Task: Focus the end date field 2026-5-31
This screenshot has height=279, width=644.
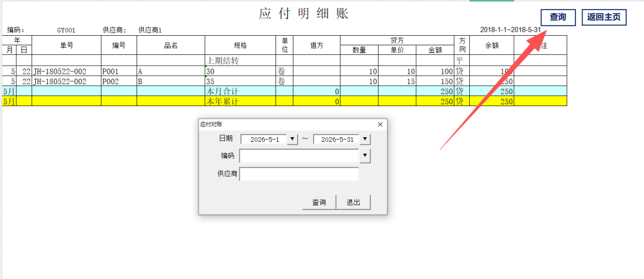Action: tap(336, 139)
